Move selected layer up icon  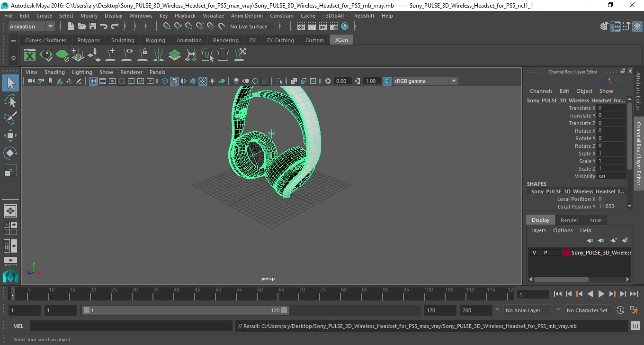pyautogui.click(x=590, y=241)
